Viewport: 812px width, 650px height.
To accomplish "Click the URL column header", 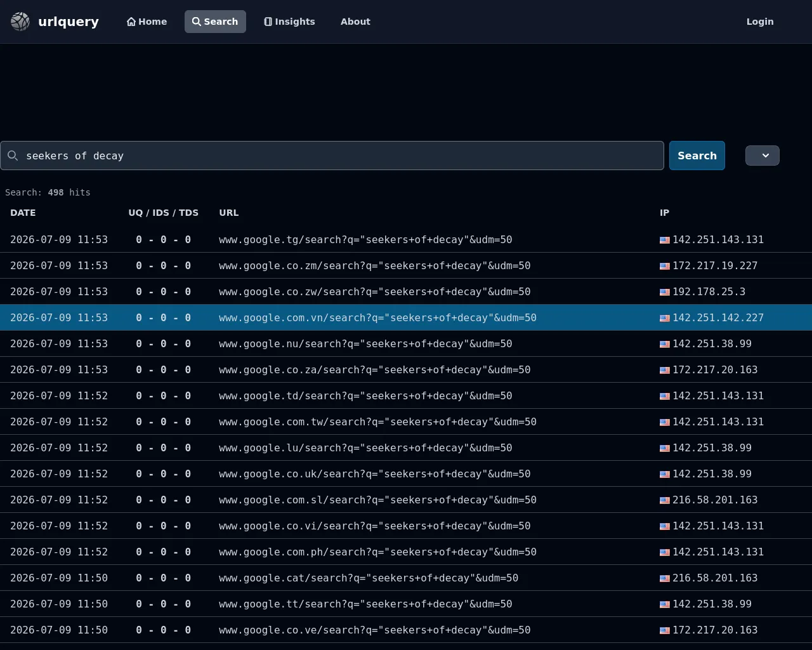I will 229,213.
